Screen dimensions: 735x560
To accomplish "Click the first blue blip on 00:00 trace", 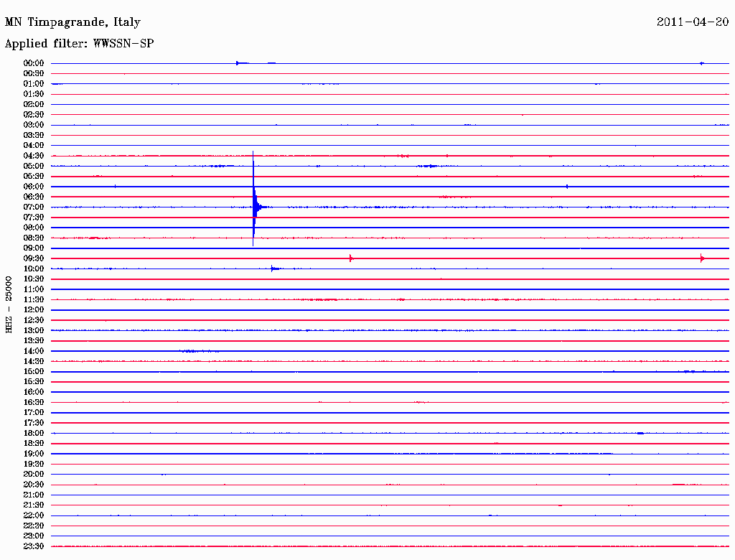I will pos(238,63).
